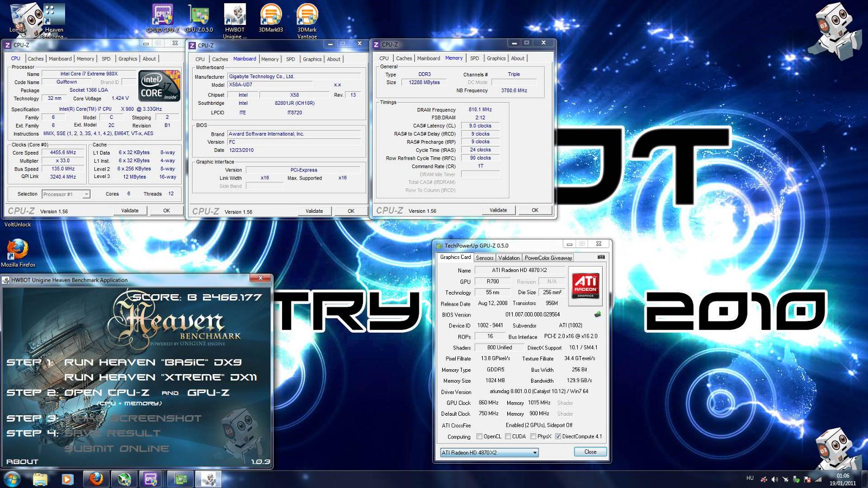Toggle DirectCompute 4.1 checkbox

tap(558, 436)
